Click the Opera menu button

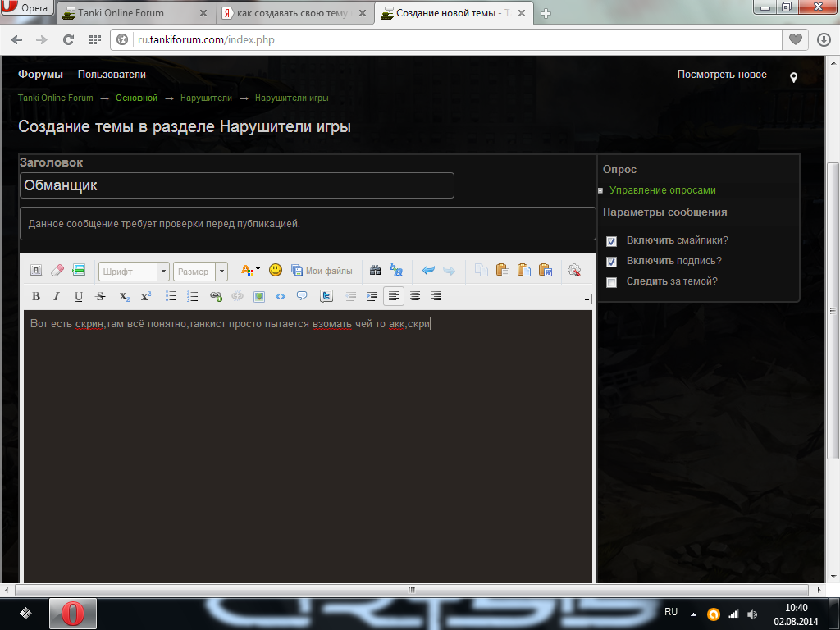[x=27, y=8]
